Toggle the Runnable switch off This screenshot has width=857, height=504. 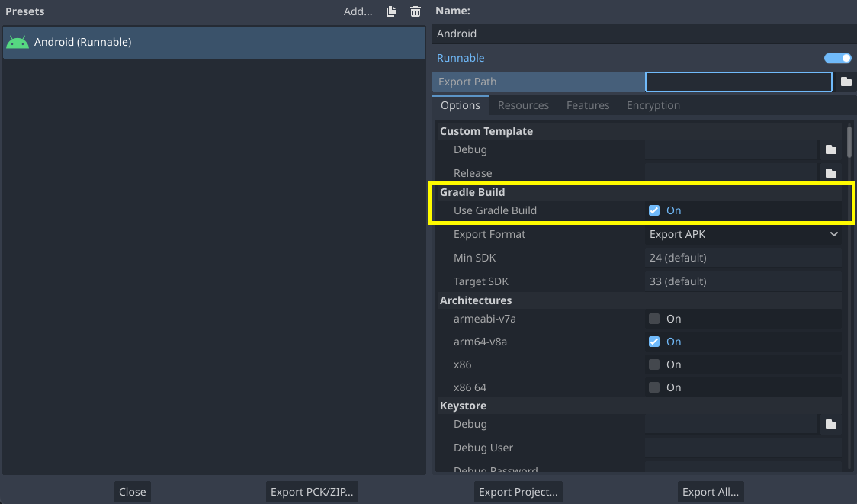837,58
